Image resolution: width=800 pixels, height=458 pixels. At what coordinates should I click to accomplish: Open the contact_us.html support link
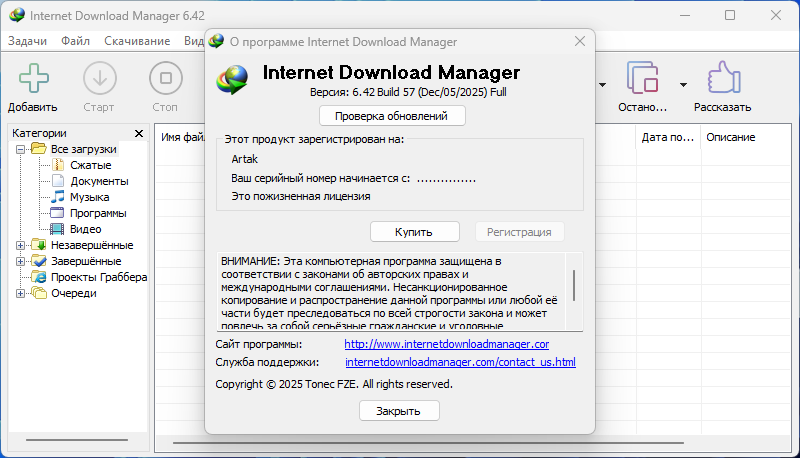(x=460, y=362)
